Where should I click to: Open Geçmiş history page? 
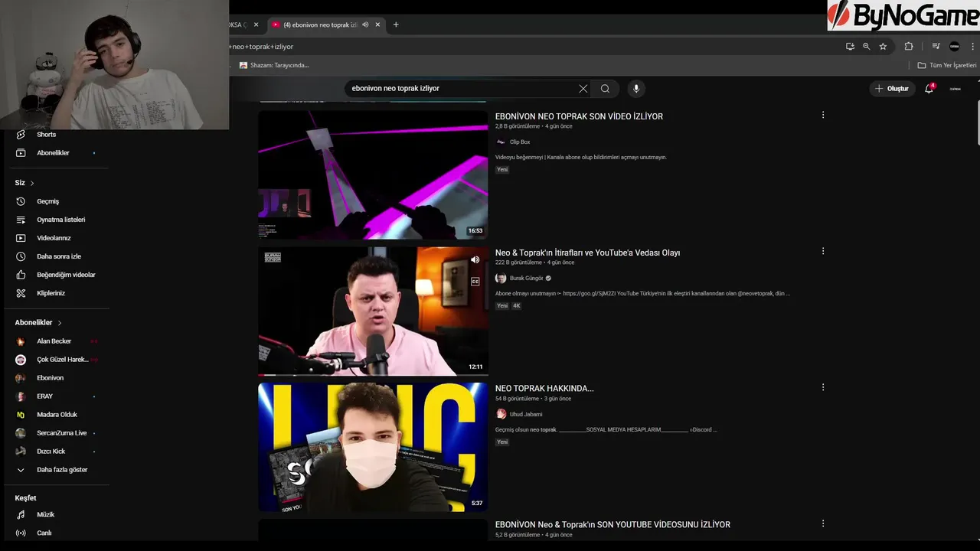coord(47,201)
